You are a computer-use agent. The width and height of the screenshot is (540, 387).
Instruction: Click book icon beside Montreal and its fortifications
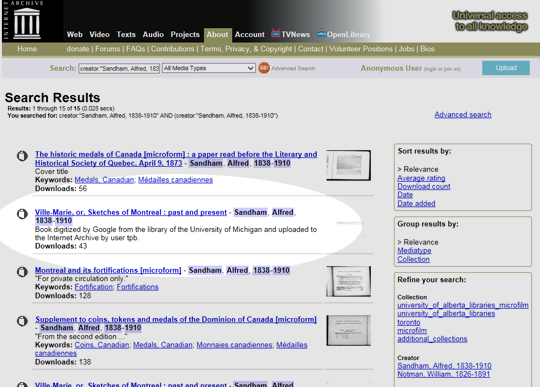22,272
